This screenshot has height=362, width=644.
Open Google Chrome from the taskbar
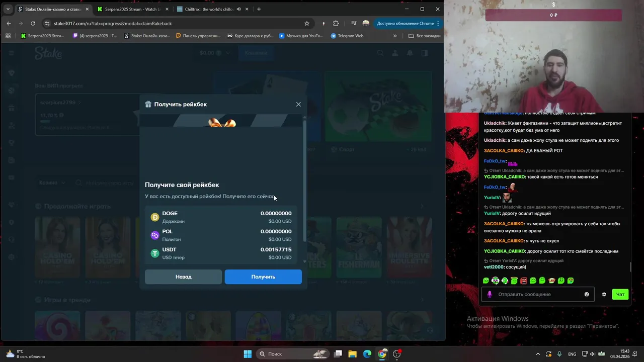382,354
